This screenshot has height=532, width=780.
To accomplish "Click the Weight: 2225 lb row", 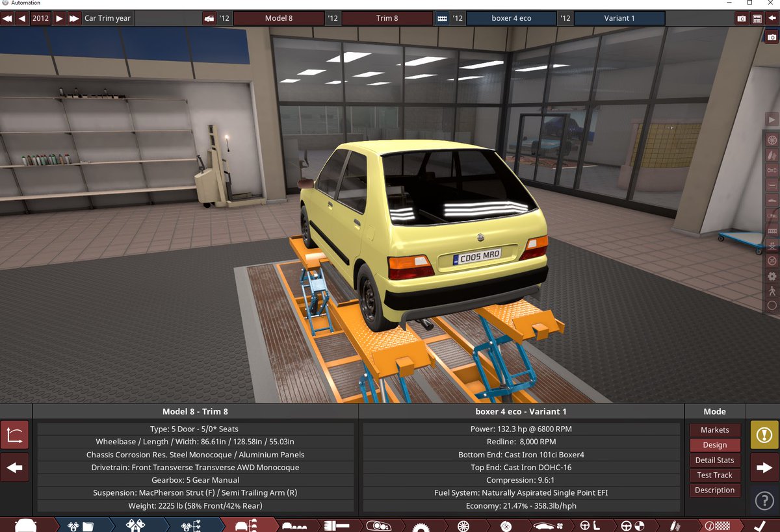I will [x=196, y=505].
